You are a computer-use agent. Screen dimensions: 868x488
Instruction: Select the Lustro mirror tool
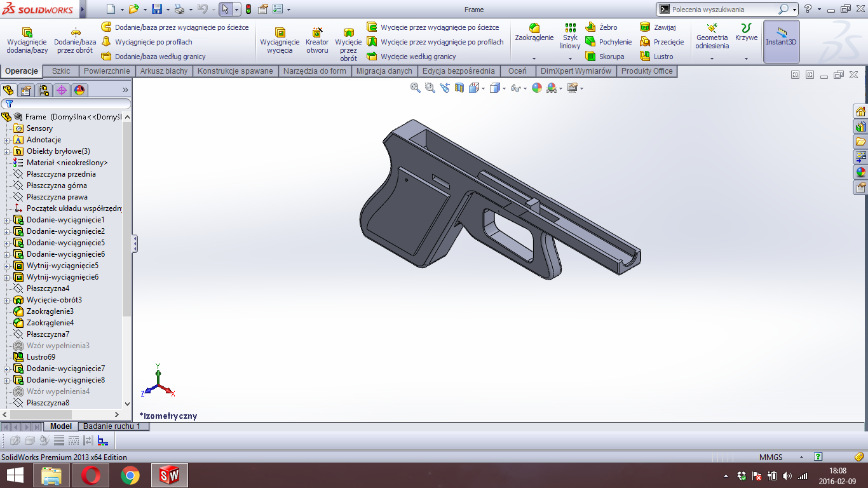[x=656, y=57]
